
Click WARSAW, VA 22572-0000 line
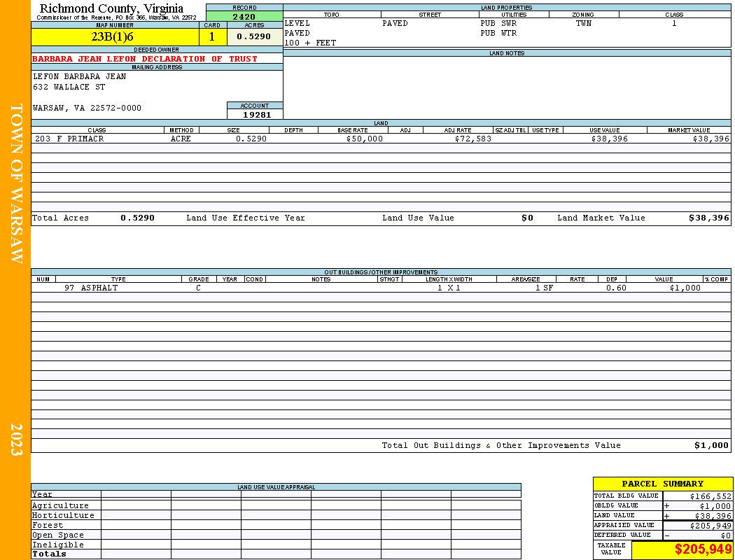[x=87, y=108]
